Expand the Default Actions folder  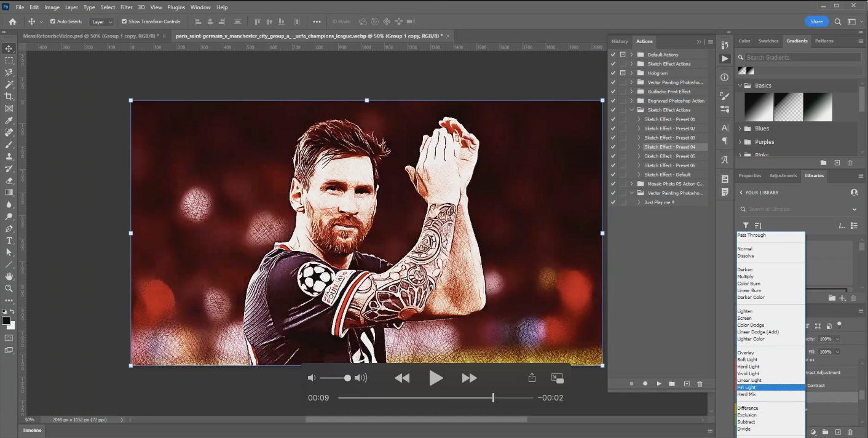coord(631,55)
